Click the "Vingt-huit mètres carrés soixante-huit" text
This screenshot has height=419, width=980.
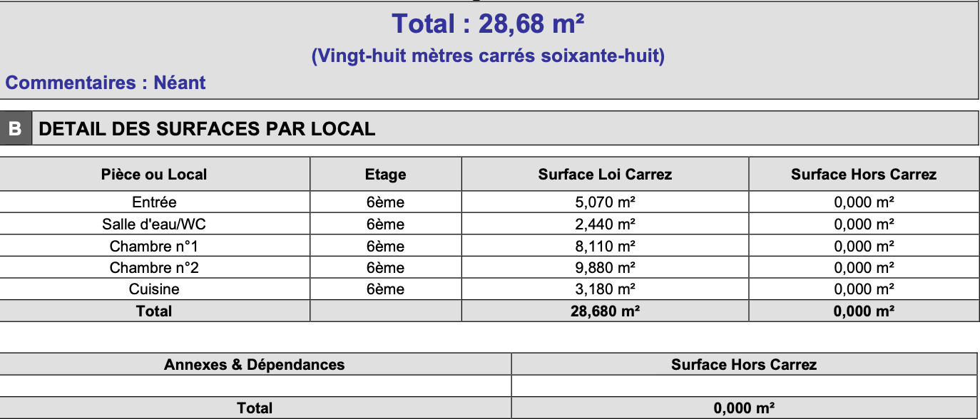488,56
